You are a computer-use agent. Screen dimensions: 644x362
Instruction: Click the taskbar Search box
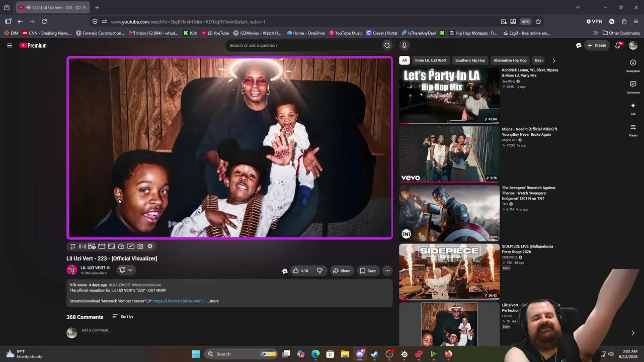(x=242, y=354)
